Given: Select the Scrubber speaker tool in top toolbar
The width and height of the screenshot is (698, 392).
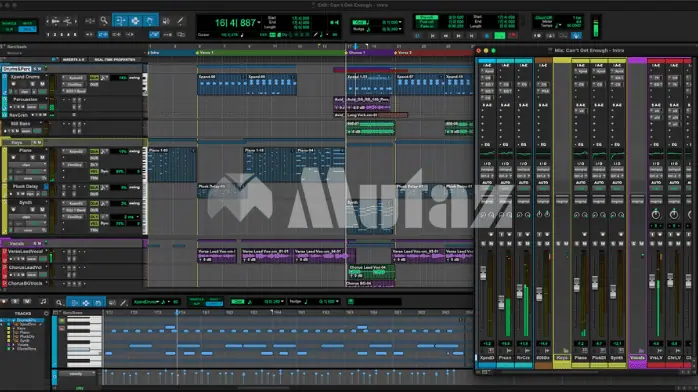Looking at the screenshot, I should (x=166, y=20).
